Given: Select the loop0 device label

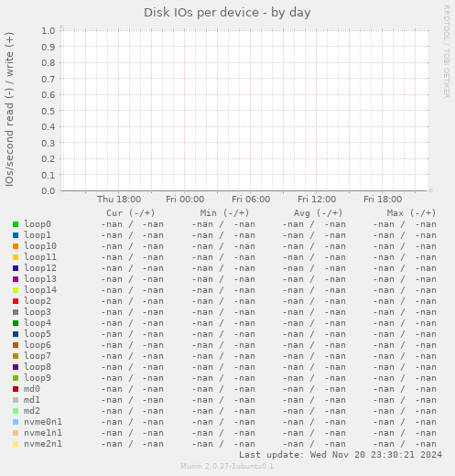Looking at the screenshot, I should click(38, 224).
